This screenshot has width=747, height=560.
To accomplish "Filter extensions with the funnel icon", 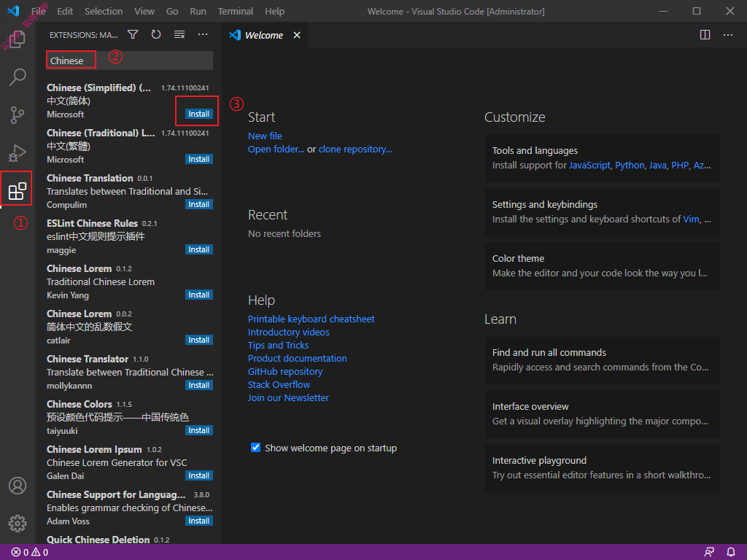I will tap(133, 35).
